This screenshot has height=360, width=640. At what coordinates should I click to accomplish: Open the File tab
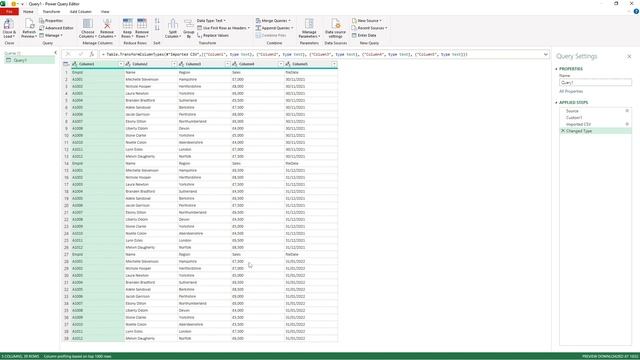point(9,11)
